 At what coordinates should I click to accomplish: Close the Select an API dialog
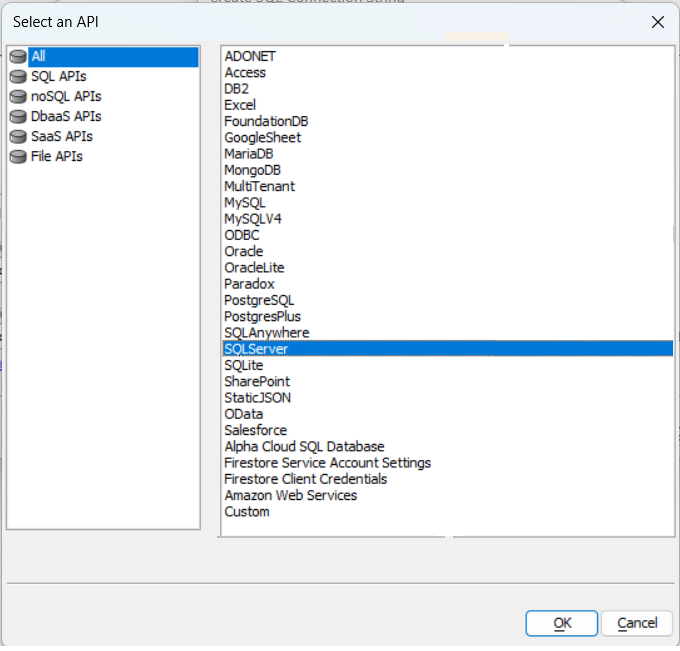(x=657, y=22)
